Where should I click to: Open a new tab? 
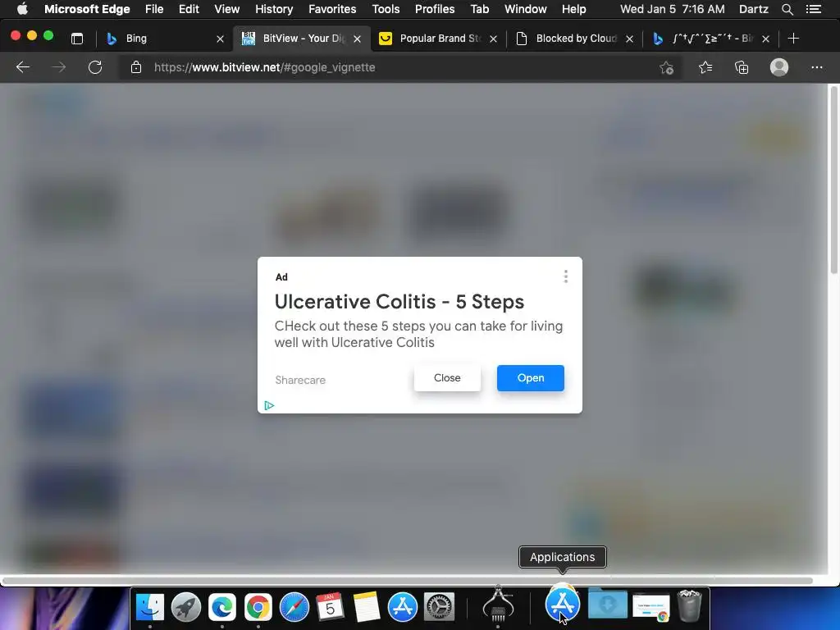pos(793,39)
